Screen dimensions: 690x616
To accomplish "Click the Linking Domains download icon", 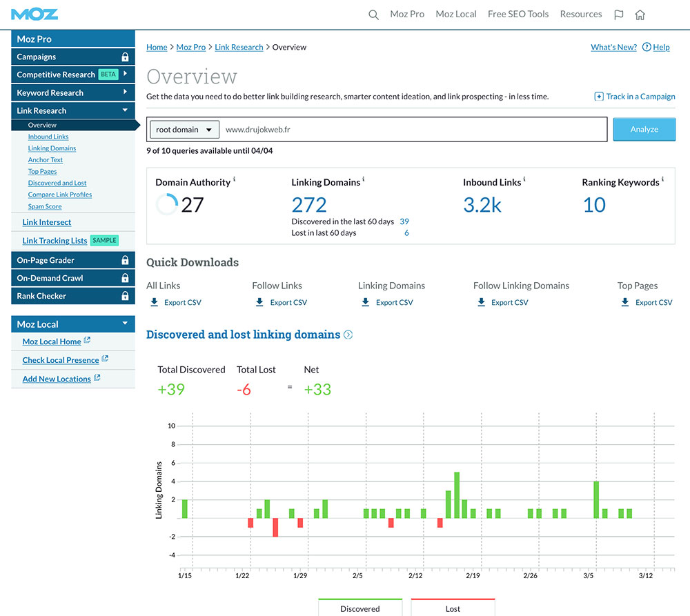I will [x=366, y=302].
